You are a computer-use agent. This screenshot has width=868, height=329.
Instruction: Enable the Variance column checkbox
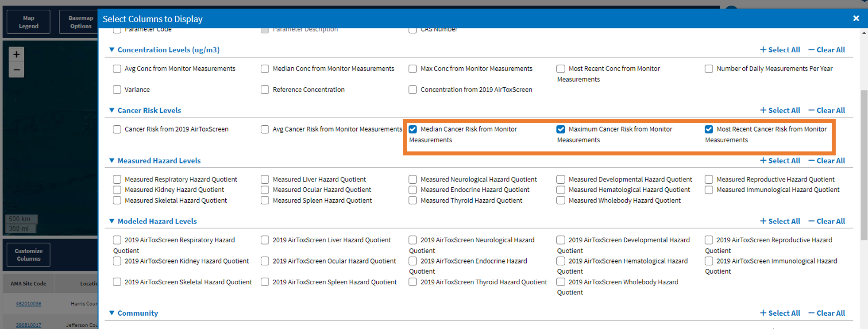pos(117,89)
